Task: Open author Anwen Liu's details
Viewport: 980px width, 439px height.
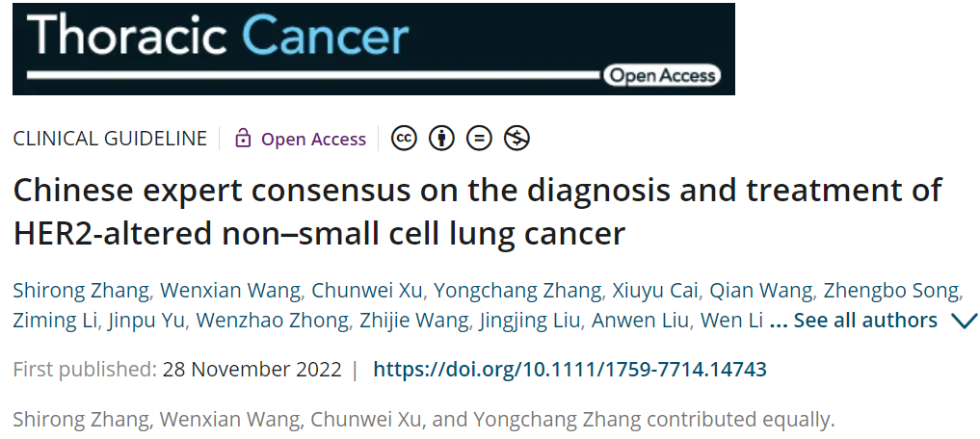Action: pos(640,321)
